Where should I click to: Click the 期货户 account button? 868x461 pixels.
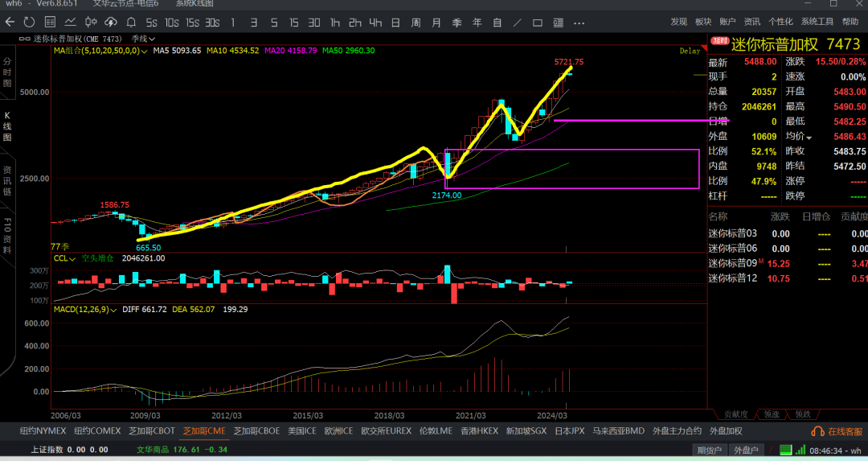coord(709,450)
